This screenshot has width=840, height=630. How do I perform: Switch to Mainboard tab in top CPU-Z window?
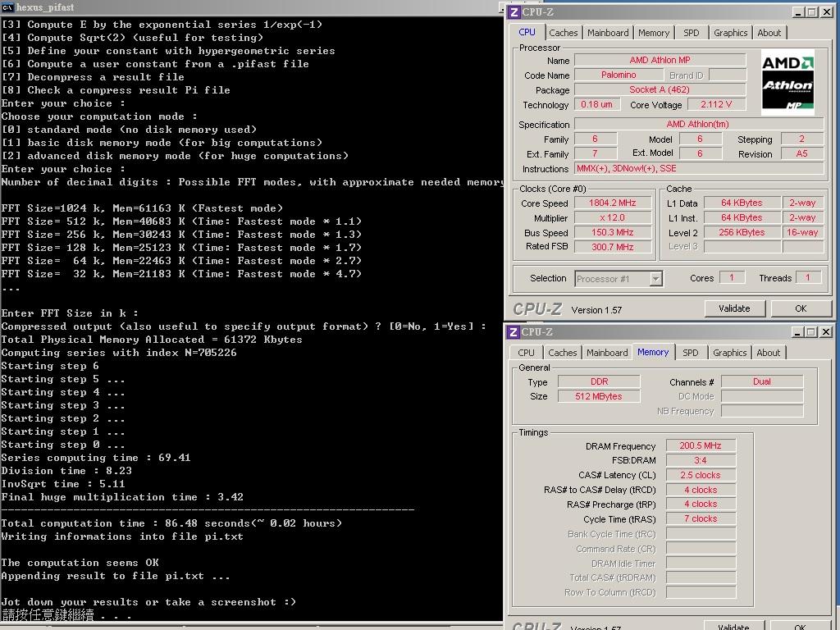(x=608, y=33)
